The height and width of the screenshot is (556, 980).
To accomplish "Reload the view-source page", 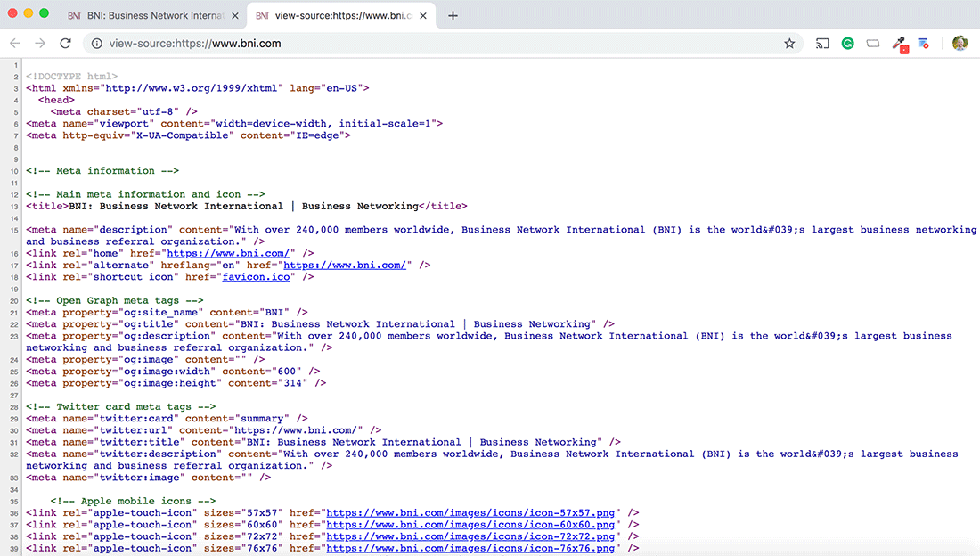I will click(x=65, y=43).
